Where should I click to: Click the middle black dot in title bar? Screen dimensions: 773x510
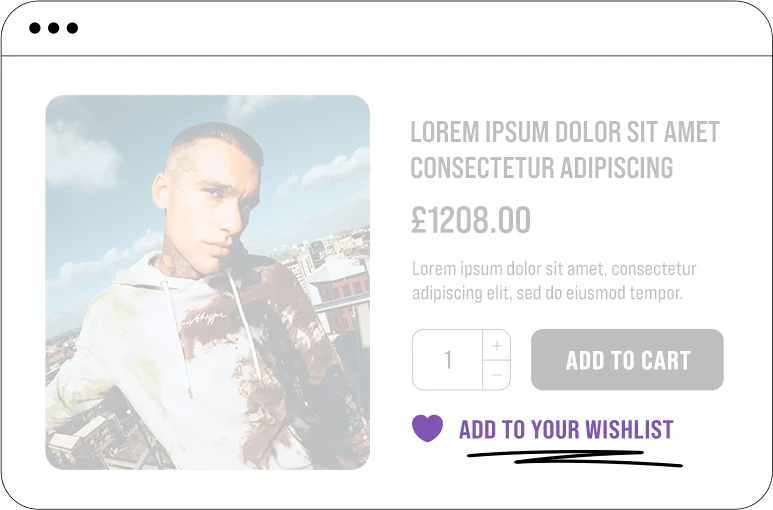53,28
